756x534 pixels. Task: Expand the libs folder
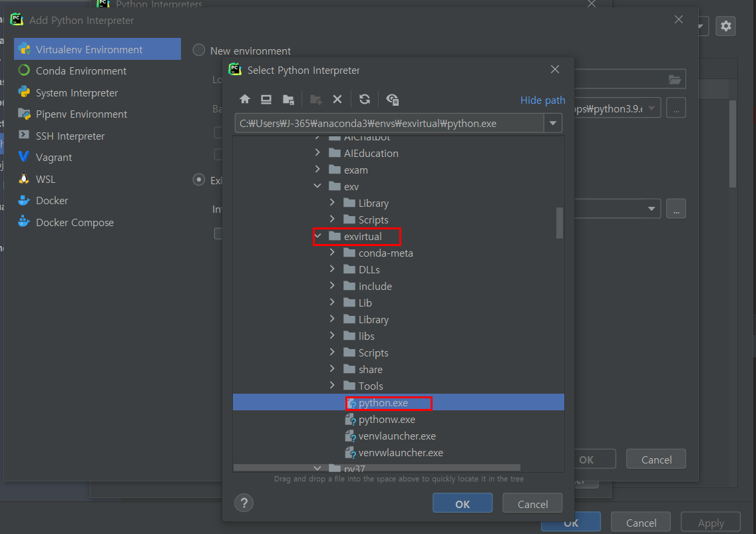pyautogui.click(x=332, y=335)
